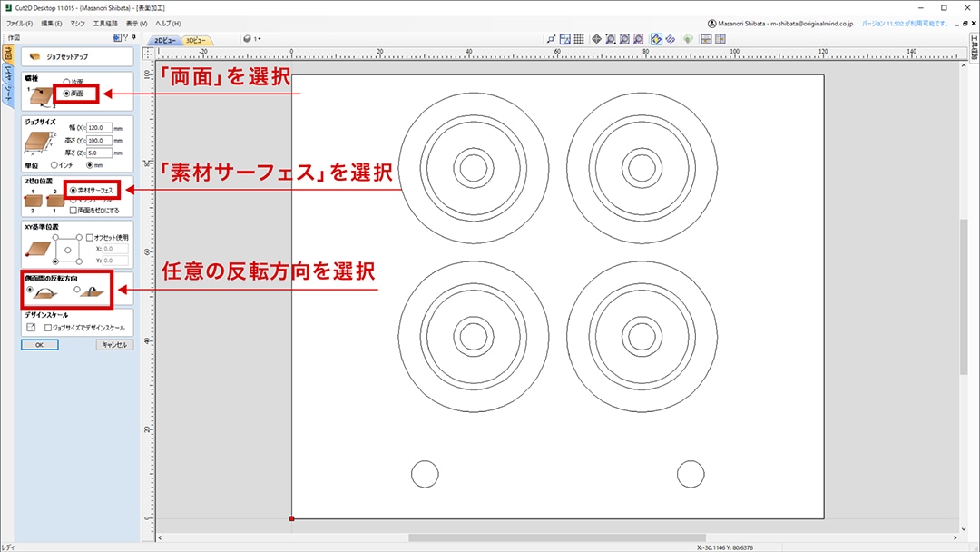Toggle the snap grid icon in view toolbar

click(x=578, y=39)
